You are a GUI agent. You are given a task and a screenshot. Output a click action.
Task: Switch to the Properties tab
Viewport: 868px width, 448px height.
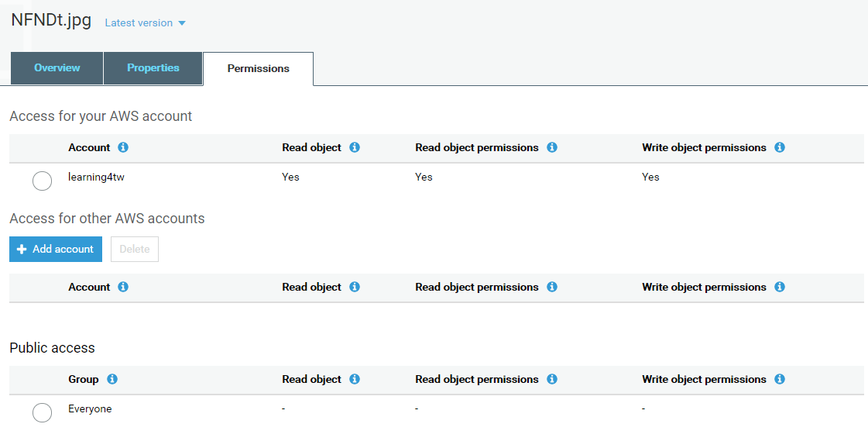(x=153, y=68)
